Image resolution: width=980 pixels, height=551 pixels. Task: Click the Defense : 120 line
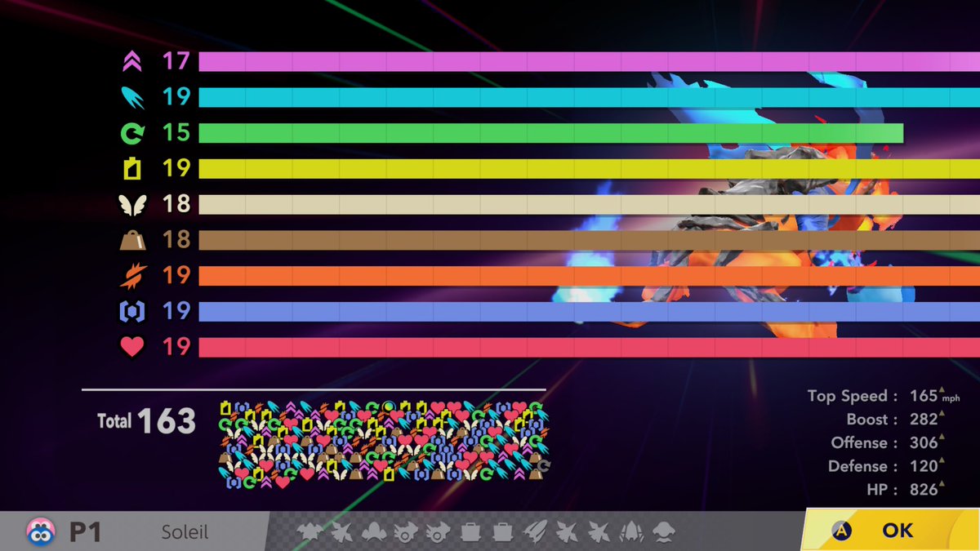(x=887, y=466)
